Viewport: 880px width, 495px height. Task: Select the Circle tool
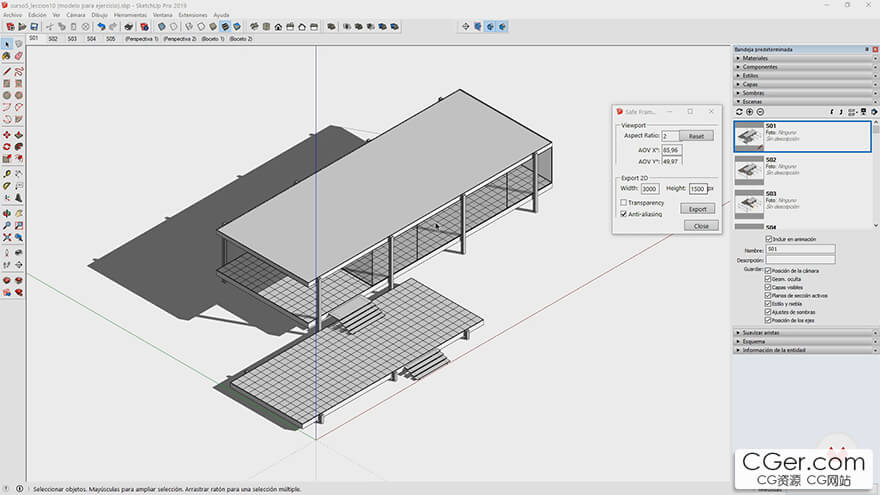(x=7, y=95)
